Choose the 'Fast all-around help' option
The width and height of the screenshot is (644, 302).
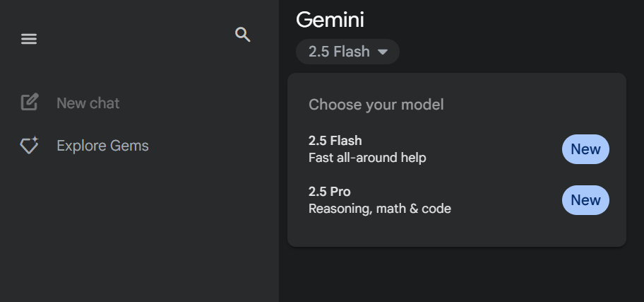(367, 158)
